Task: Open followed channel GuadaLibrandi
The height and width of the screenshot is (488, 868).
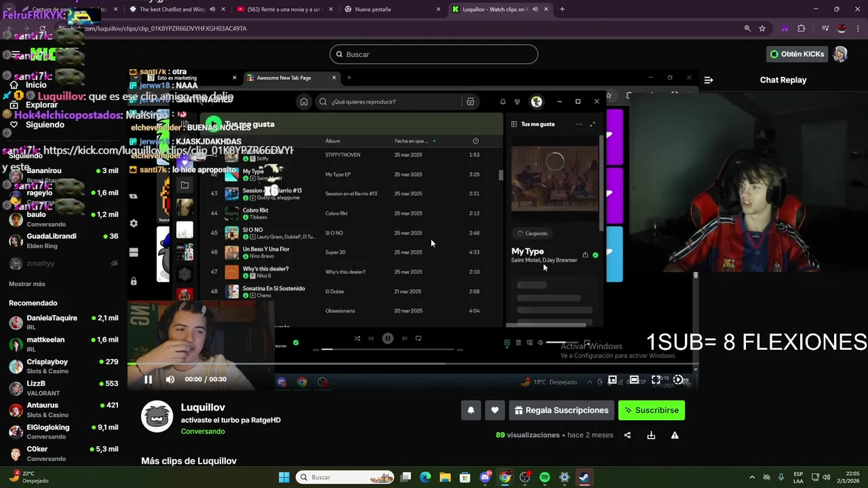Action: coord(63,241)
